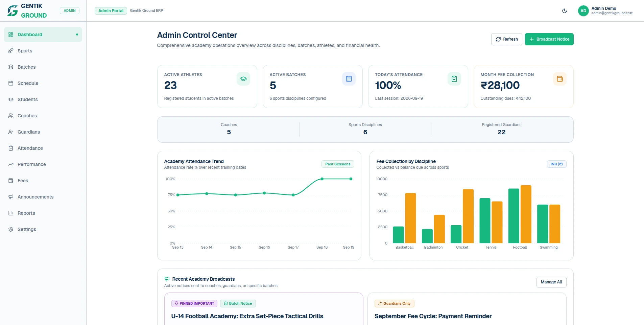Go to the Sports section
The height and width of the screenshot is (325, 644).
tap(43, 51)
